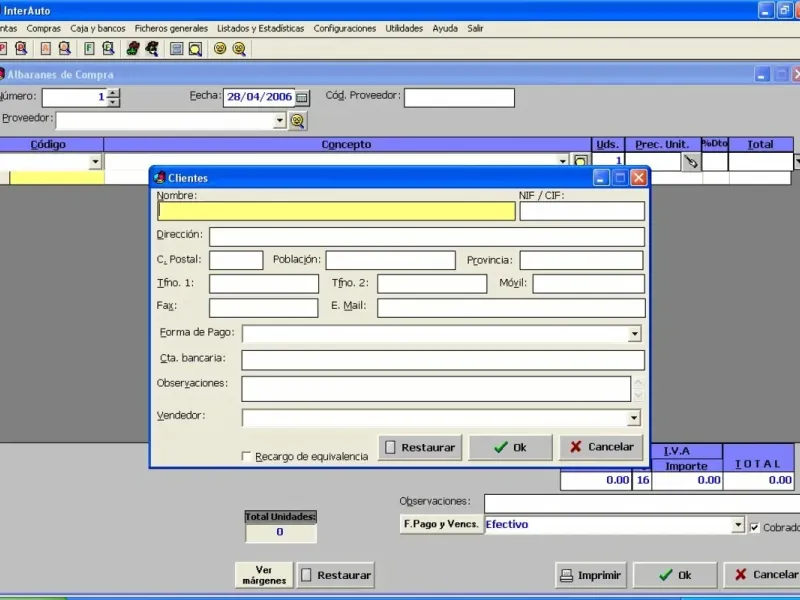800x600 pixels.
Task: Click the green F search toolbar icon
Action: pyautogui.click(x=108, y=48)
